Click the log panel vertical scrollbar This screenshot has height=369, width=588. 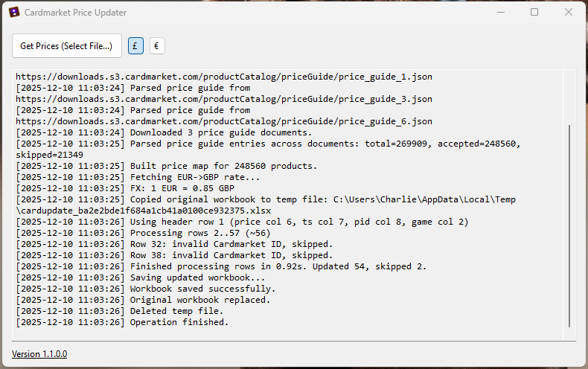(569, 223)
